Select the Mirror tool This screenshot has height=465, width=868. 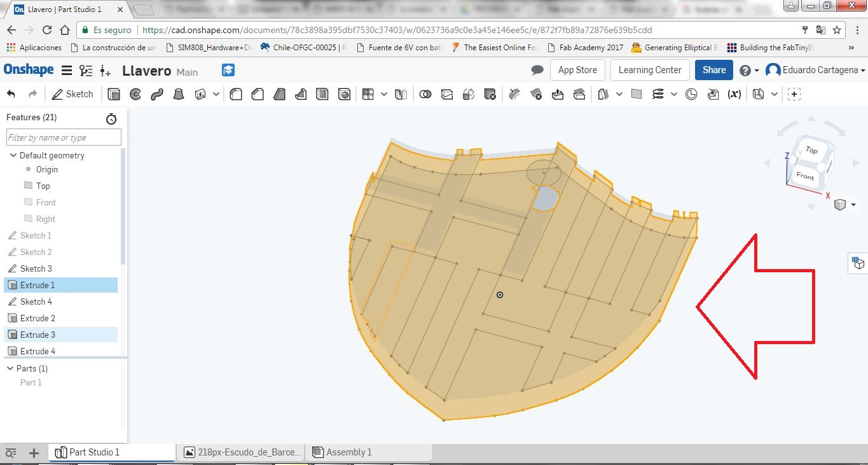[x=401, y=94]
